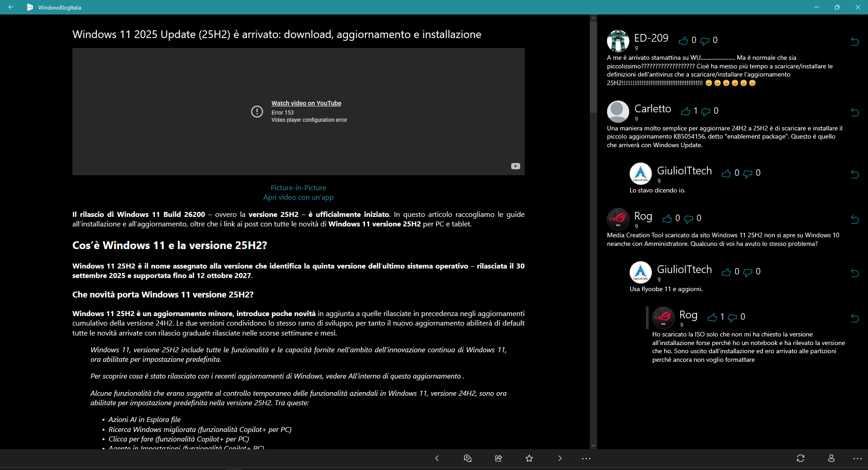Click the WindowsBlogItalia app logo in title bar
The height and width of the screenshot is (470, 868).
pos(30,7)
